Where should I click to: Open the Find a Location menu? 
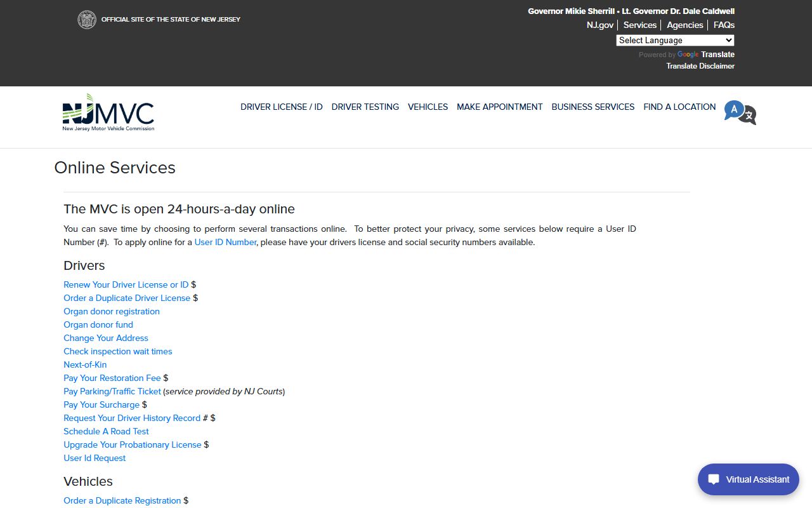pos(679,107)
